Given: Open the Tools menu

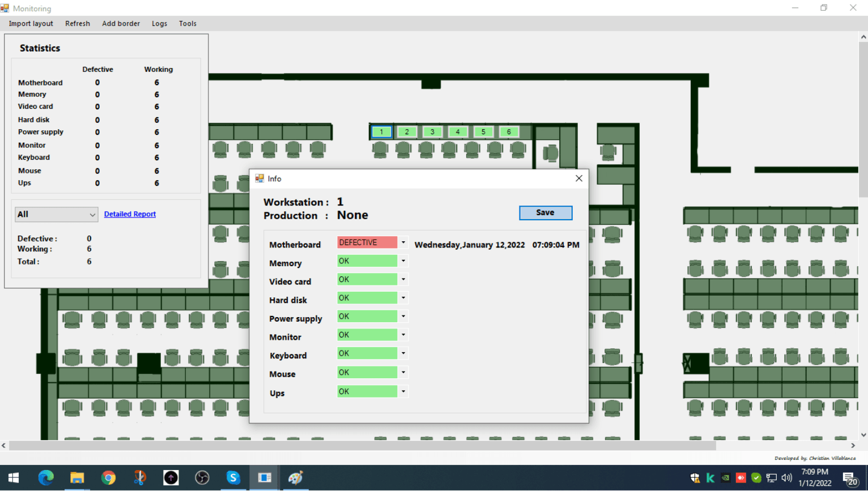Looking at the screenshot, I should 188,23.
